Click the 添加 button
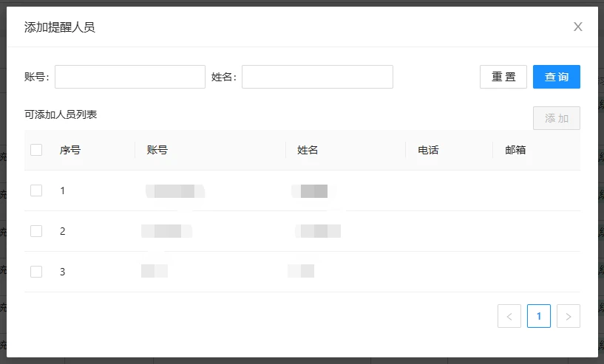This screenshot has height=364, width=604. (556, 118)
